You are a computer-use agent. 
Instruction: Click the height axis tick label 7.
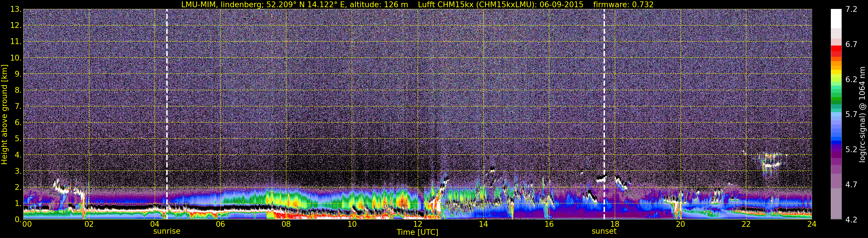click(18, 107)
